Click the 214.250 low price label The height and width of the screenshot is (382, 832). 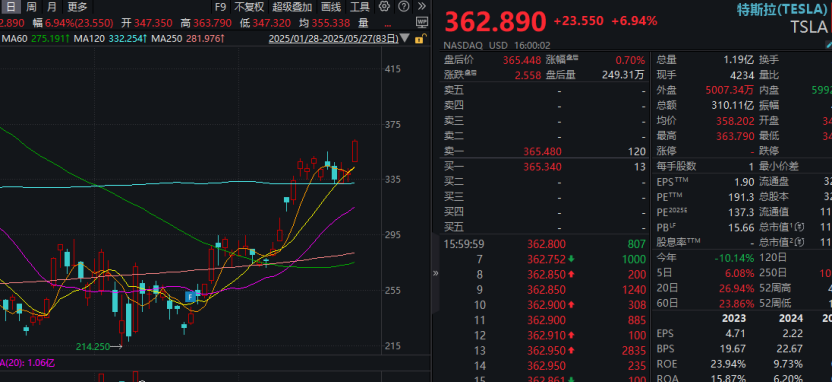[x=93, y=347]
